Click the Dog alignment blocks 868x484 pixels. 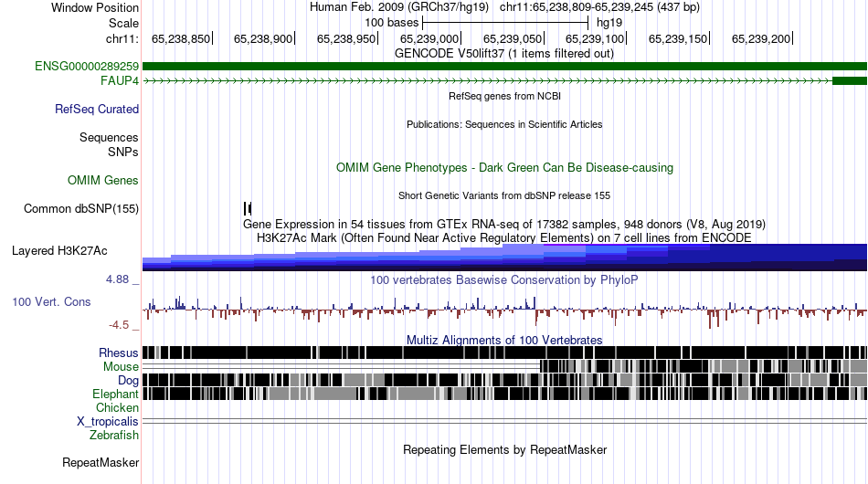[504, 380]
